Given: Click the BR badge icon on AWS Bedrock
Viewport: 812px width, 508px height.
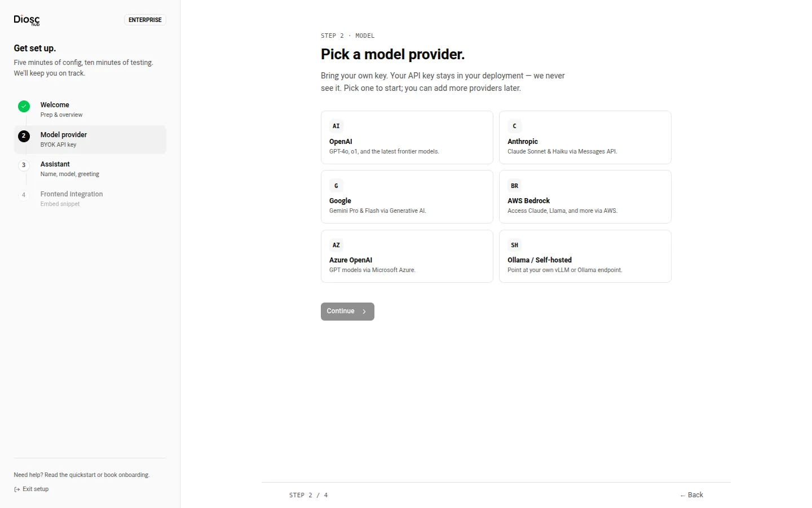Looking at the screenshot, I should tap(514, 186).
